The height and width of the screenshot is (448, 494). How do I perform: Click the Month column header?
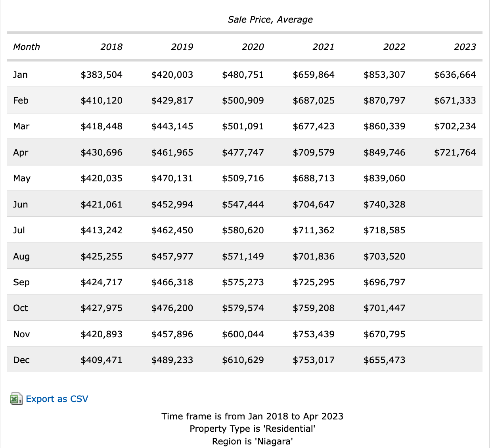[27, 47]
